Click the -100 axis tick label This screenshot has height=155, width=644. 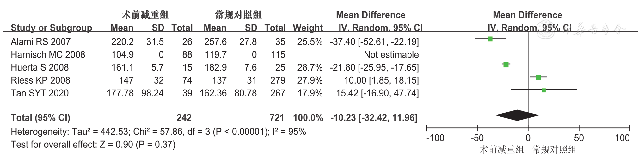(x=435, y=138)
